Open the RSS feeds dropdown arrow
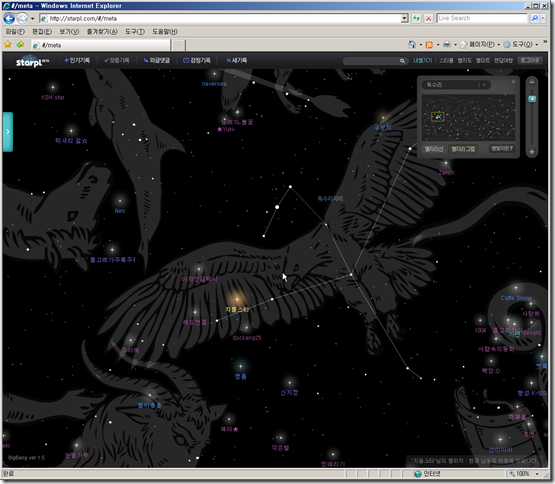Screen dimensions: 555x484 438,45
